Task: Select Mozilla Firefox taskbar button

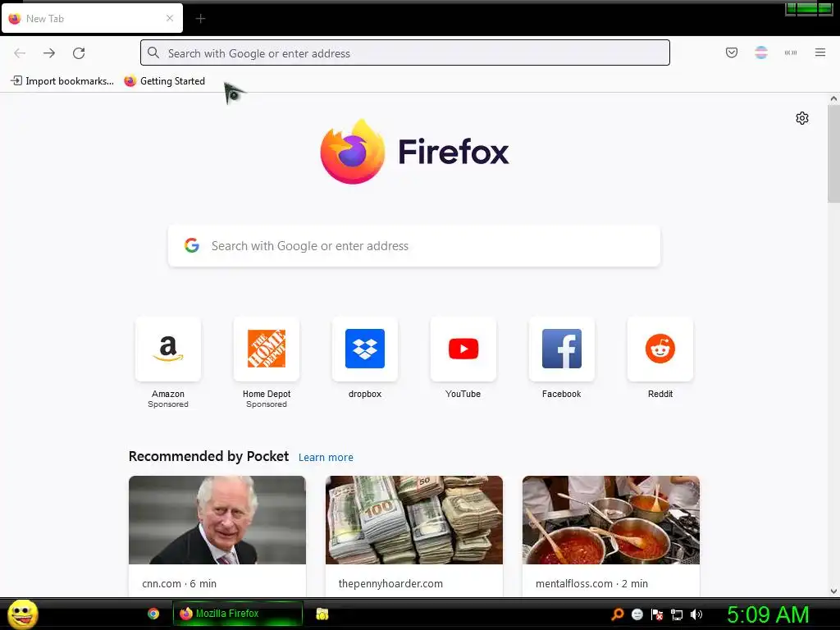Action: click(238, 614)
